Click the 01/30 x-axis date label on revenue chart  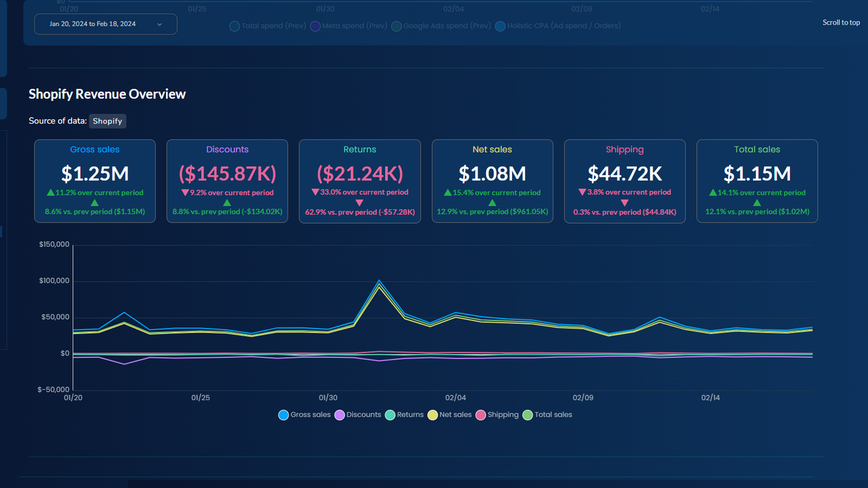pos(328,398)
